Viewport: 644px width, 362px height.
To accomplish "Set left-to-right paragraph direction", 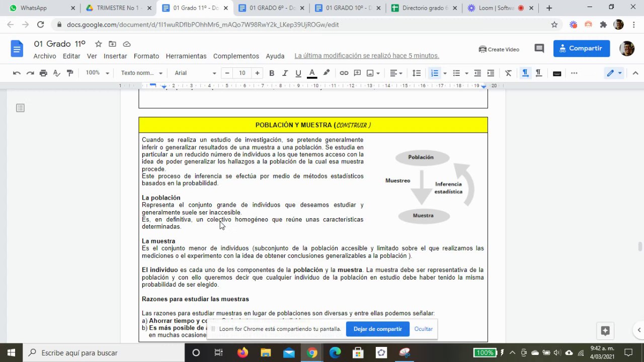I will click(525, 73).
